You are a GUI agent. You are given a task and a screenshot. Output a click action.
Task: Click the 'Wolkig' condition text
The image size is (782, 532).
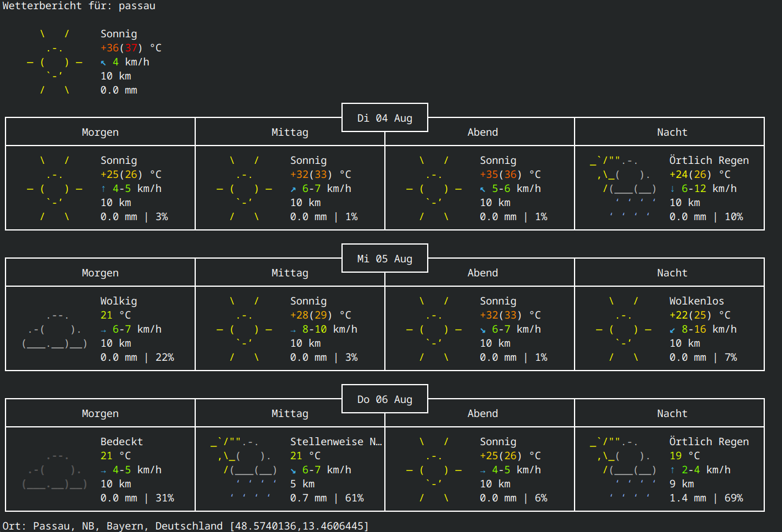click(119, 301)
